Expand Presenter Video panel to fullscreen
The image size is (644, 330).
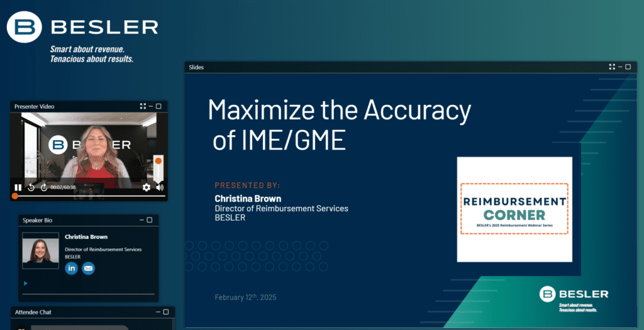pos(143,106)
